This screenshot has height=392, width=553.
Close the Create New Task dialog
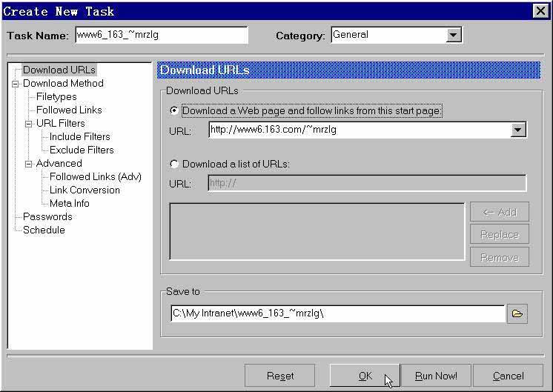[540, 10]
